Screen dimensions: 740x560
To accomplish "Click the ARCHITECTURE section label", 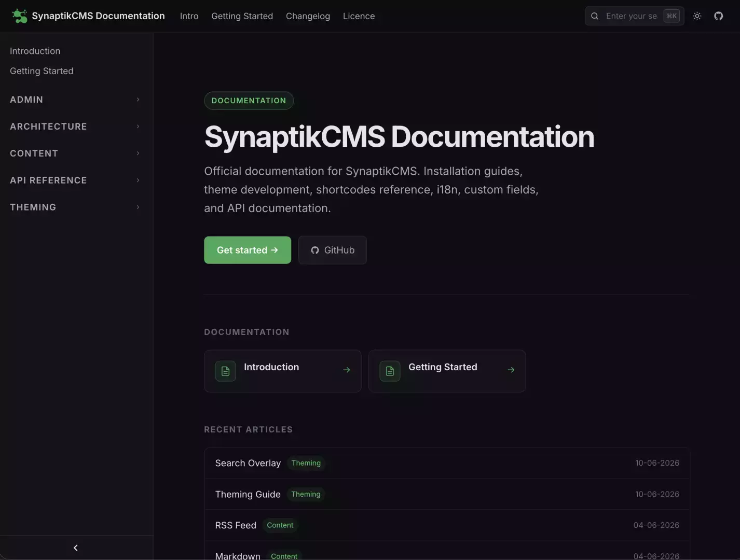I will pos(48,127).
